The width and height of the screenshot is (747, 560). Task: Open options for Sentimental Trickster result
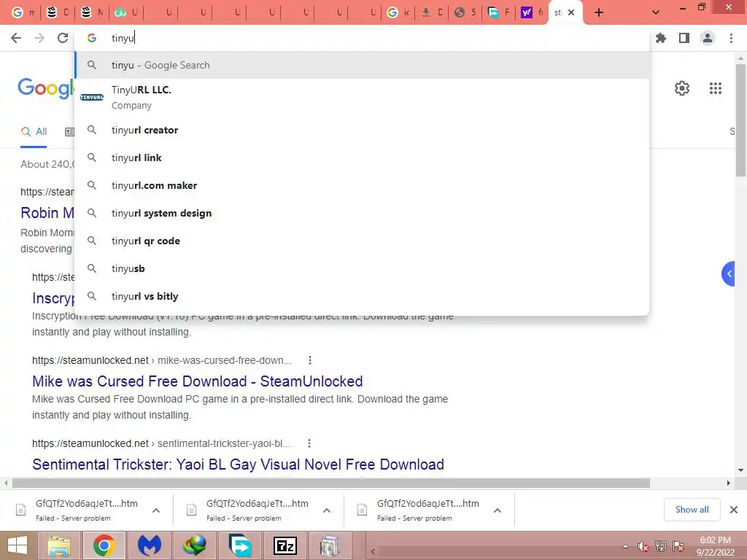(x=309, y=443)
